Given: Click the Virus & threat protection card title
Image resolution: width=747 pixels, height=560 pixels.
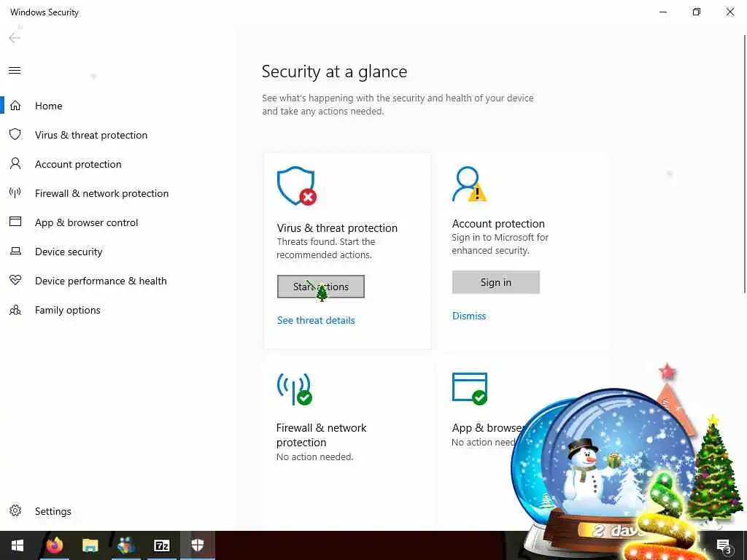Looking at the screenshot, I should pyautogui.click(x=337, y=227).
